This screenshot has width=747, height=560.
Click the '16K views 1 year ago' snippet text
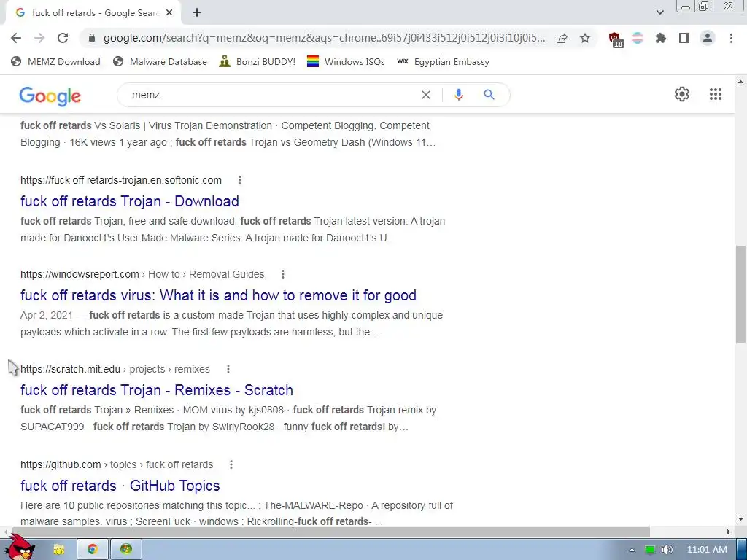118,142
